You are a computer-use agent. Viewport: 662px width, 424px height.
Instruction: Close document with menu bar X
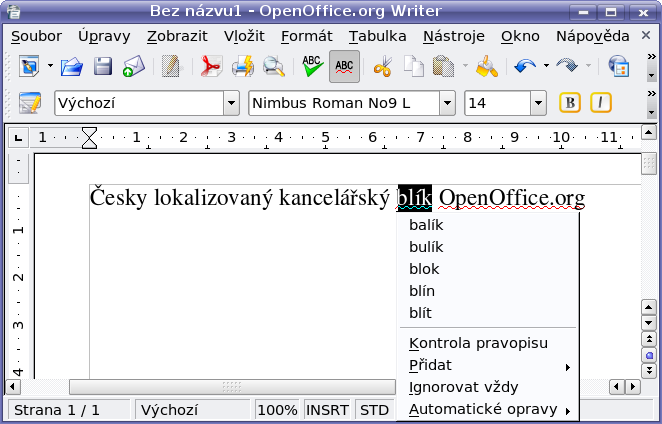[x=646, y=35]
